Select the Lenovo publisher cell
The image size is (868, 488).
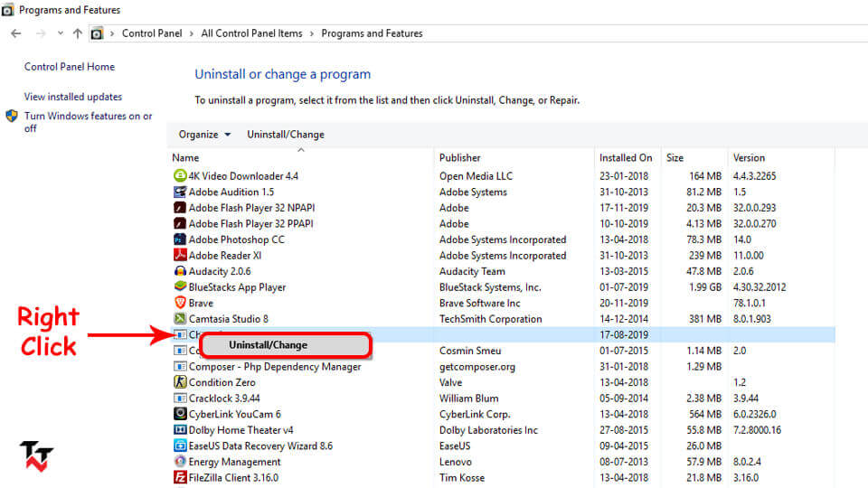tap(456, 462)
